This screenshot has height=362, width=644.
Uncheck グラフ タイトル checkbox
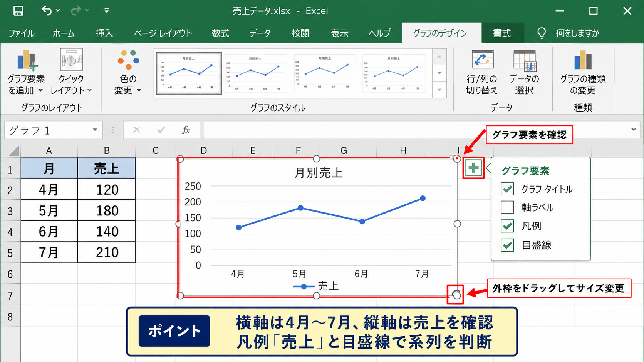507,189
